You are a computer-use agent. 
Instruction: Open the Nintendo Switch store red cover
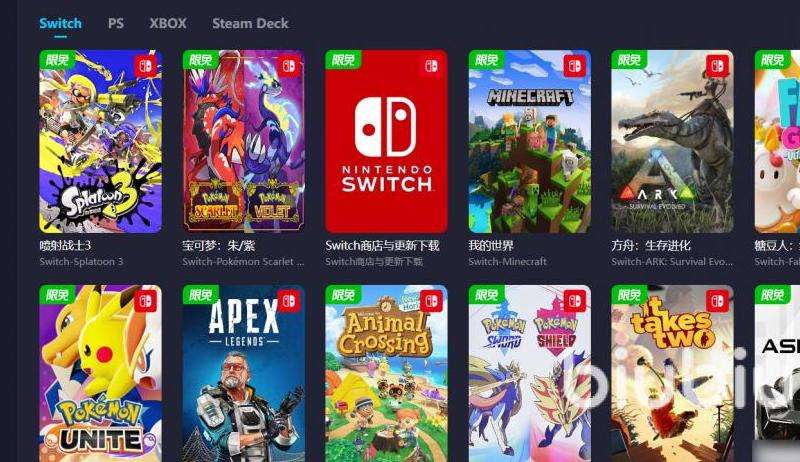tap(386, 141)
